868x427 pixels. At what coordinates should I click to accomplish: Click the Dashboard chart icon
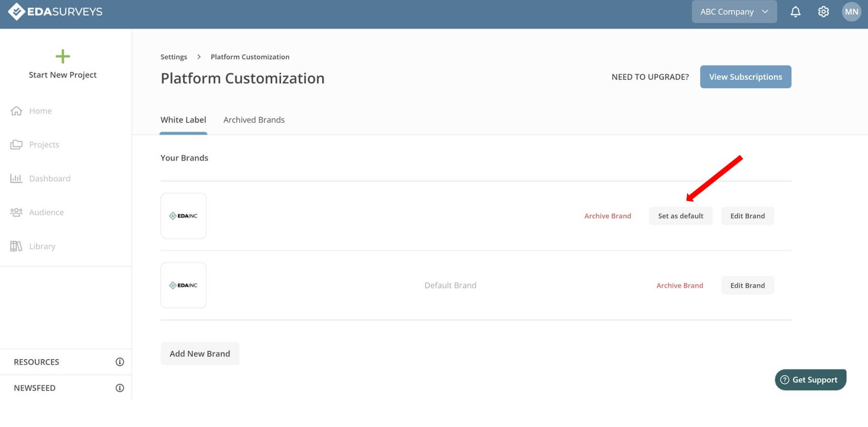tap(17, 178)
